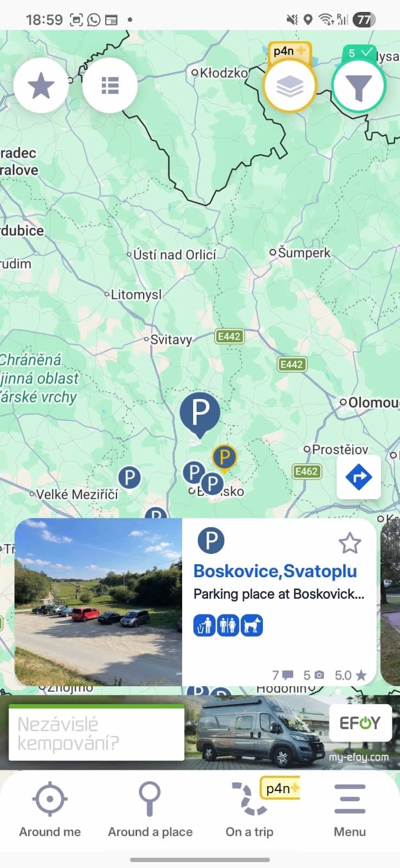The height and width of the screenshot is (868, 400).
Task: Open Boskovice,Svatoplu place title
Action: [275, 571]
